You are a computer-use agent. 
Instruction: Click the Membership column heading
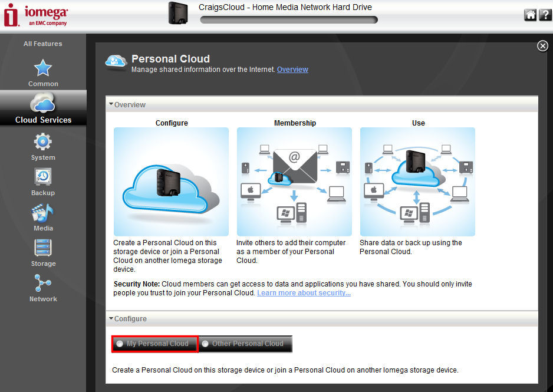[295, 123]
